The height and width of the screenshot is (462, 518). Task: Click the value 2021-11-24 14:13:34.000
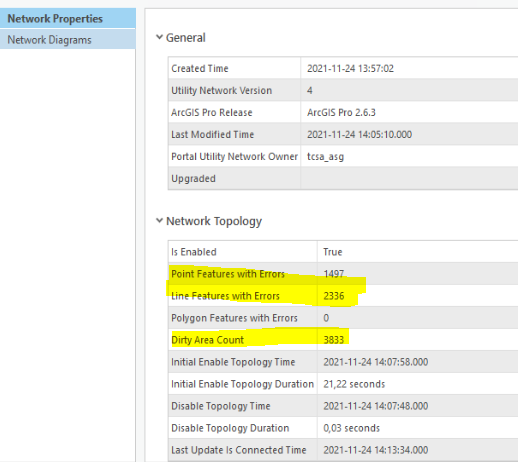click(x=376, y=450)
